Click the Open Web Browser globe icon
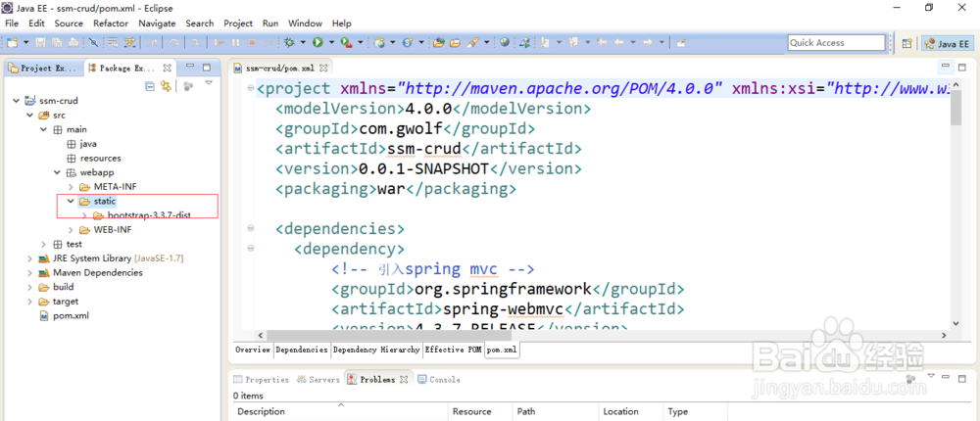The width and height of the screenshot is (980, 421). tap(505, 42)
